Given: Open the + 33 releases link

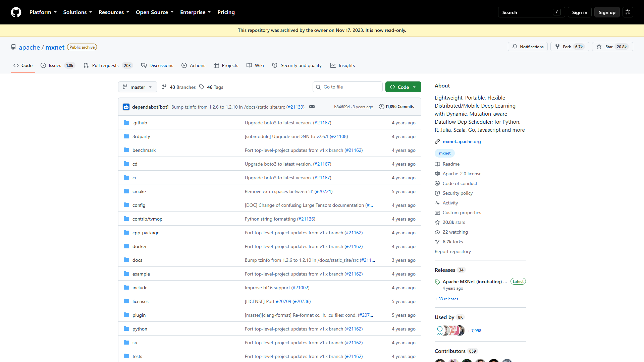Looking at the screenshot, I should (446, 299).
